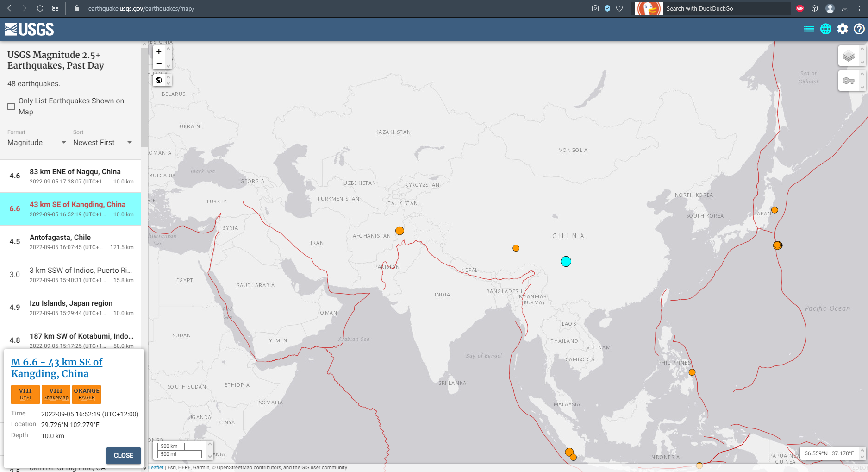Check Only List Earthquakes Shown on Map
Image resolution: width=868 pixels, height=472 pixels.
(x=11, y=107)
